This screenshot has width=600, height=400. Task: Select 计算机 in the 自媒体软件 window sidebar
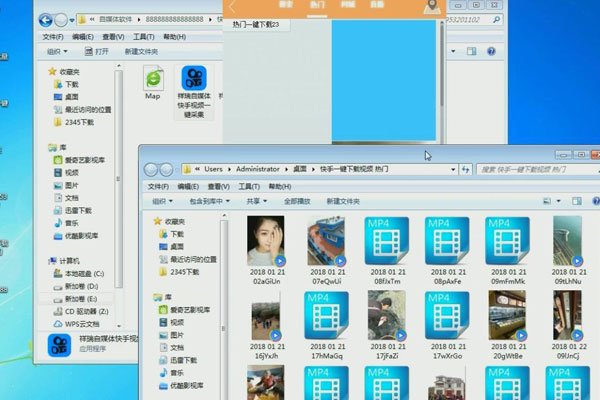(x=64, y=261)
